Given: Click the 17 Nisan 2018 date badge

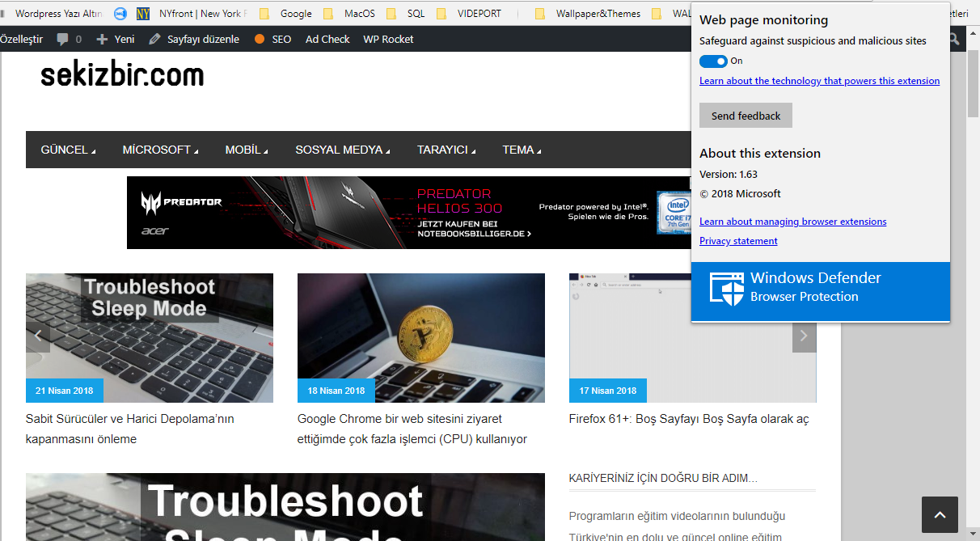Looking at the screenshot, I should (x=608, y=391).
